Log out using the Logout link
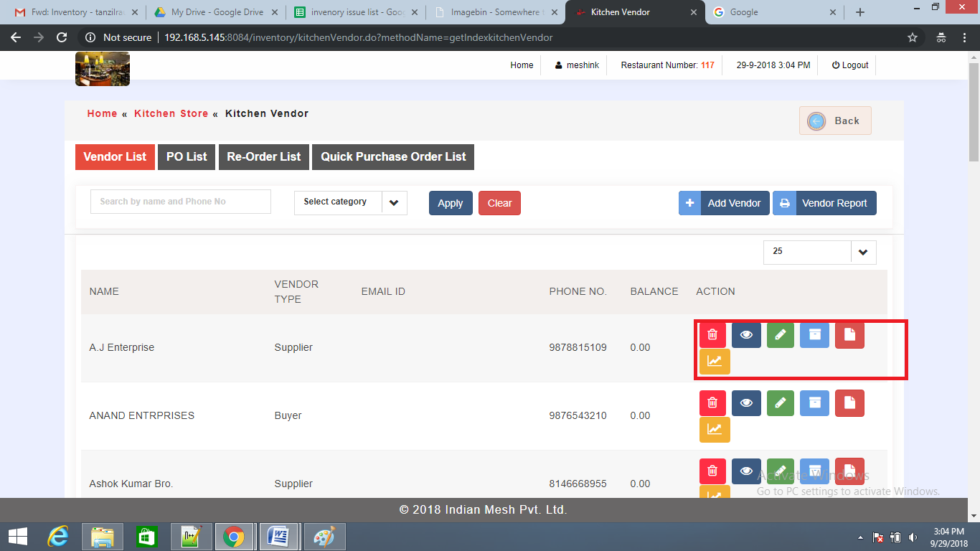The width and height of the screenshot is (980, 551). pos(850,65)
